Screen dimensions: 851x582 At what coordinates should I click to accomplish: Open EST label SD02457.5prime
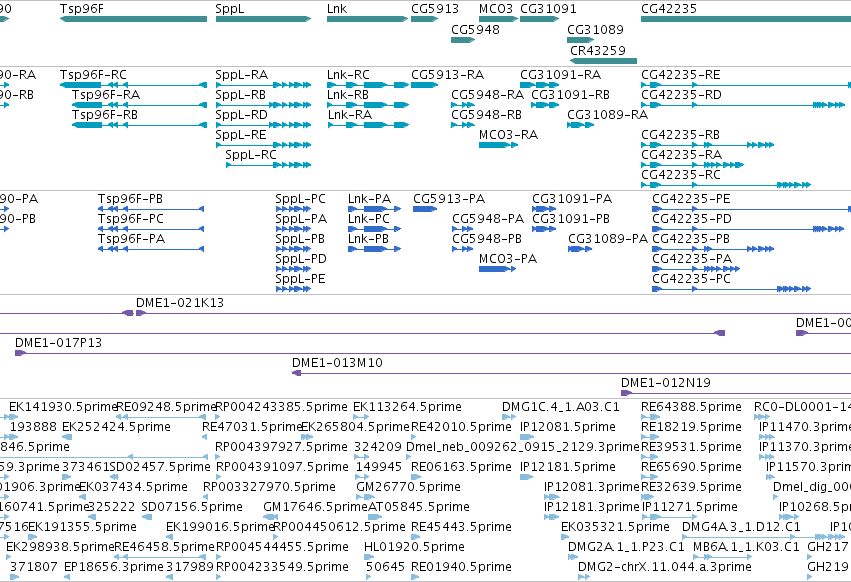tap(160, 467)
